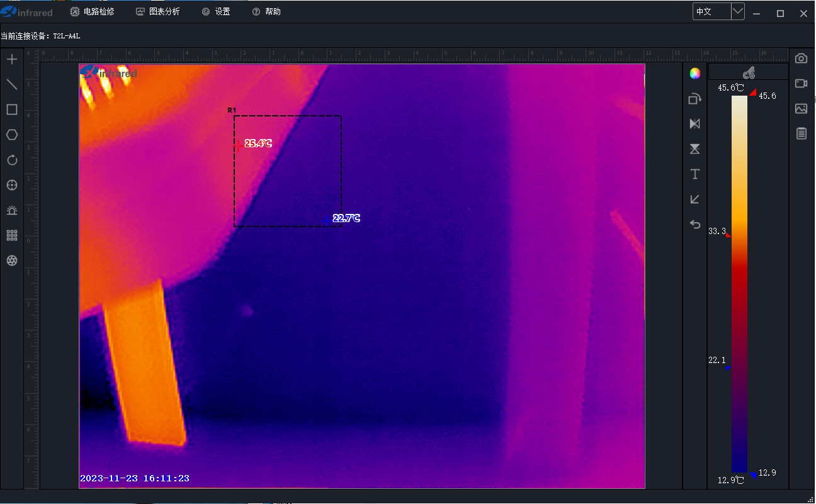
Task: Select the point measurement plus tool
Action: pyautogui.click(x=11, y=60)
